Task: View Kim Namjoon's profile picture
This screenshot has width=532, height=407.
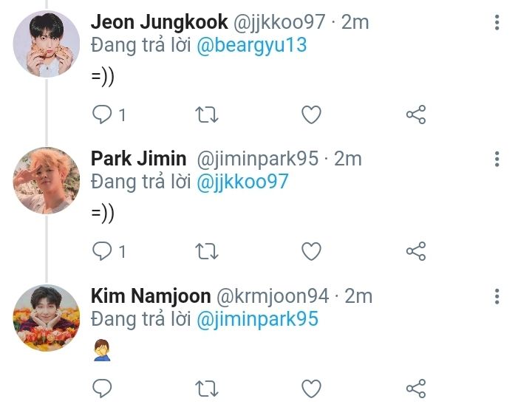Action: (46, 318)
